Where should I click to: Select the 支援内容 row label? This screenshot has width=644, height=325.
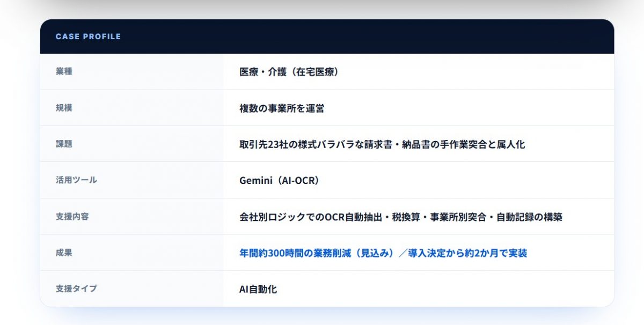72,217
